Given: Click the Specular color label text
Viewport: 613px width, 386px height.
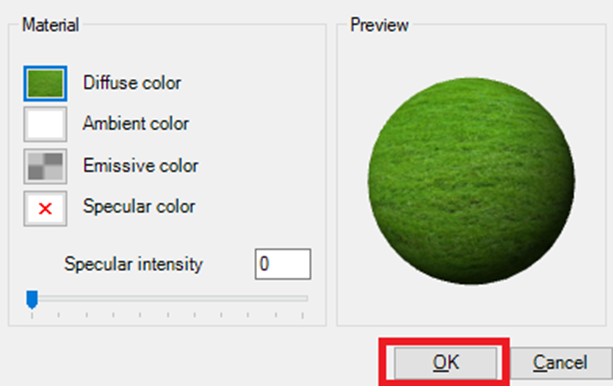Looking at the screenshot, I should (x=139, y=206).
